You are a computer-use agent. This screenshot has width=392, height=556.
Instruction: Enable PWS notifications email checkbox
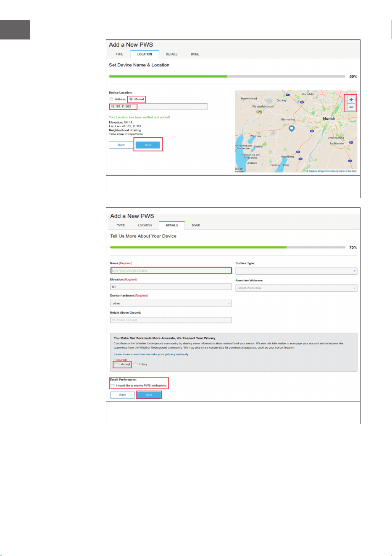tap(113, 386)
